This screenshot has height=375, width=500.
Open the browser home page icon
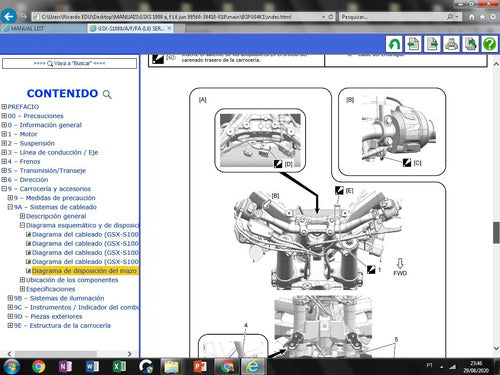[471, 17]
